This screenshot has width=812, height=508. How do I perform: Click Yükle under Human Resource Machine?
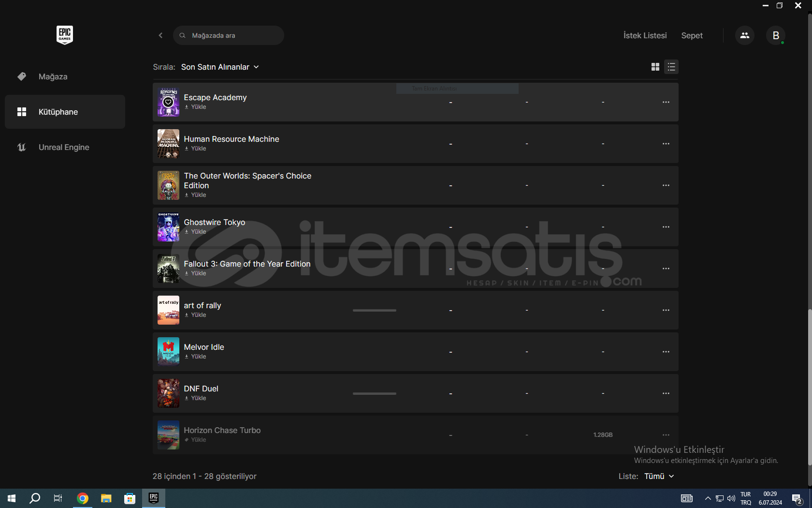click(x=195, y=149)
